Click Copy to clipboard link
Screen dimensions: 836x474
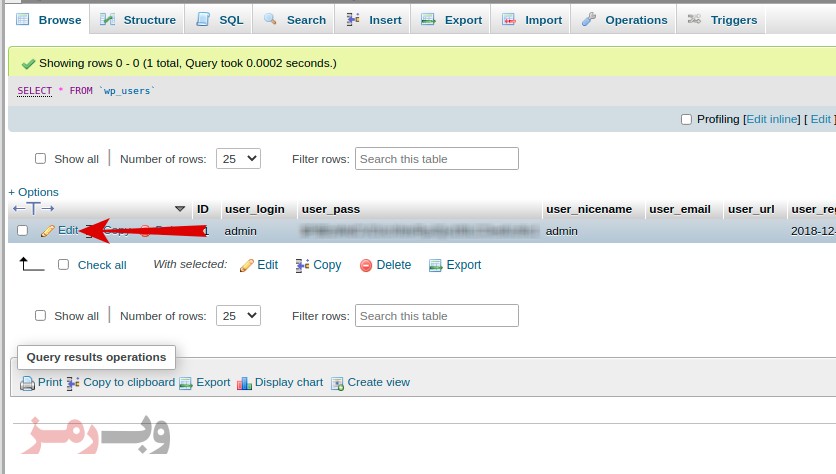(x=129, y=382)
